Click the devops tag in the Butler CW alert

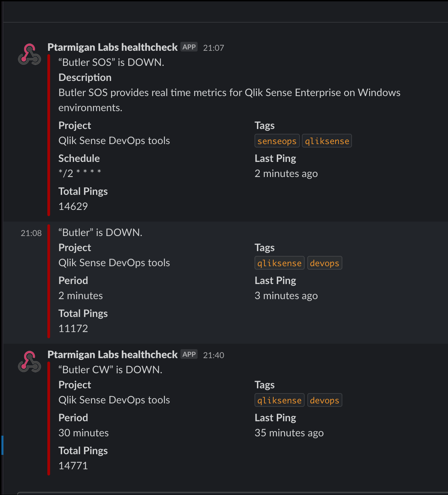[x=325, y=400]
